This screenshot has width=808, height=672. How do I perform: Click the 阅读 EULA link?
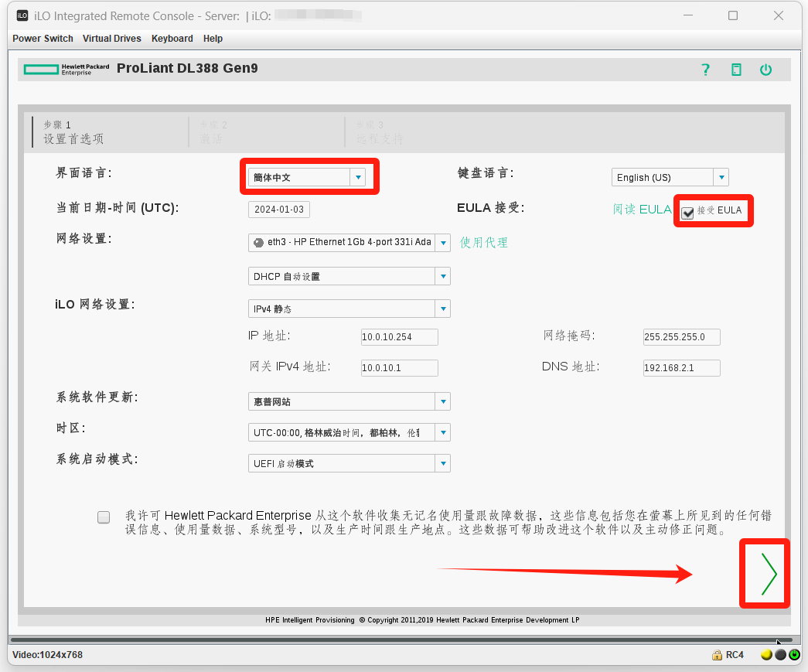coord(642,210)
